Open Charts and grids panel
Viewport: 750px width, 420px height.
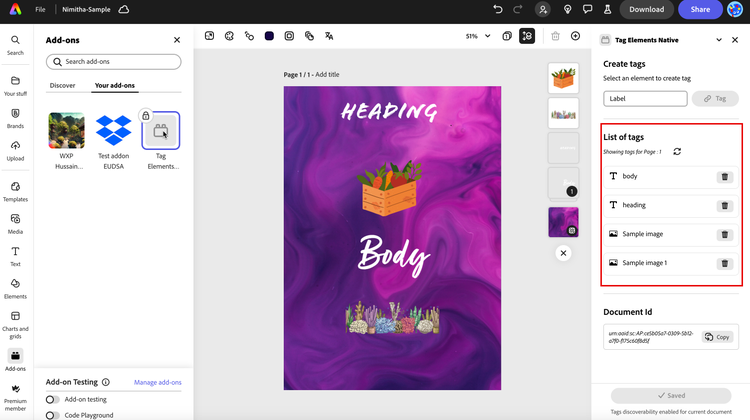click(x=15, y=324)
